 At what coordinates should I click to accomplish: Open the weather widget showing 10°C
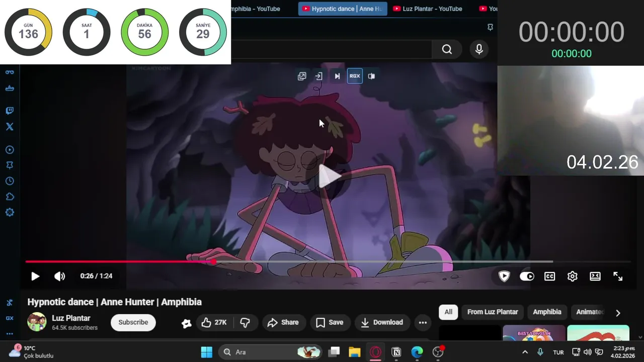coord(31,352)
